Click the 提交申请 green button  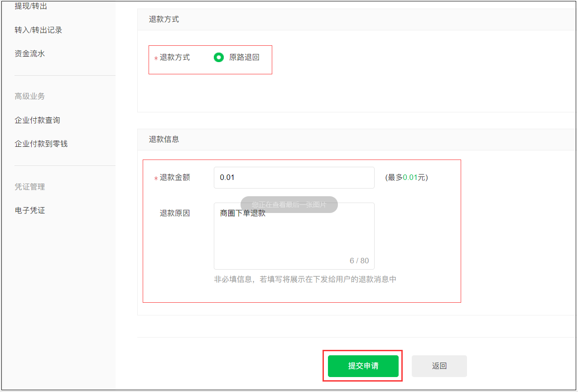[x=363, y=366]
